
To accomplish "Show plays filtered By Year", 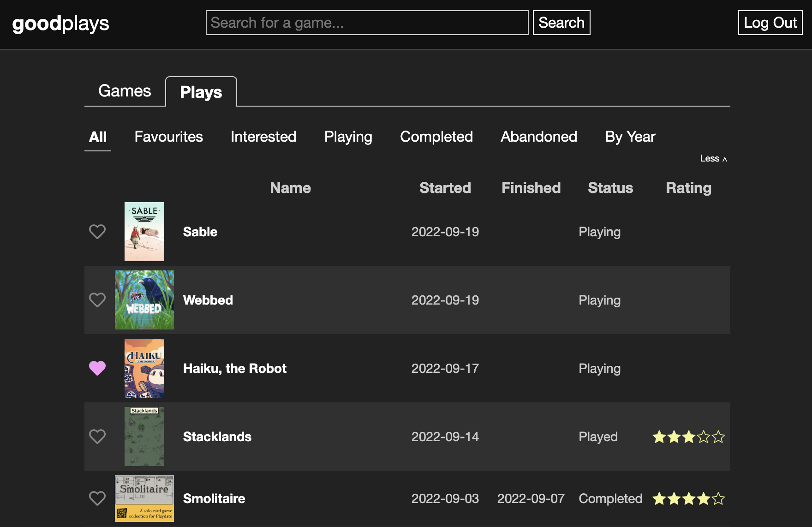I will point(630,137).
